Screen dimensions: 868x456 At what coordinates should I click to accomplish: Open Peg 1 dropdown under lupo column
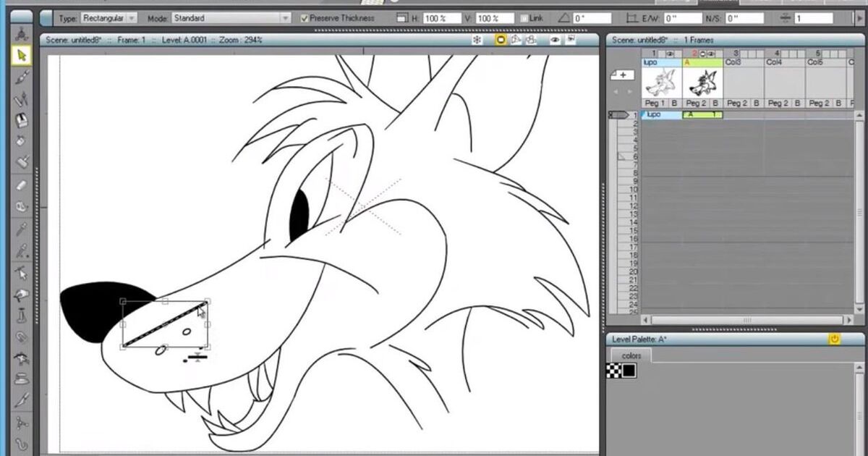[656, 104]
